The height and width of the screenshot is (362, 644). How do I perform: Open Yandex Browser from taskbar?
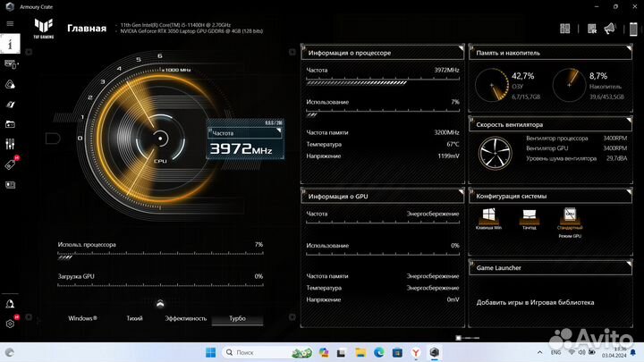pyautogui.click(x=416, y=352)
